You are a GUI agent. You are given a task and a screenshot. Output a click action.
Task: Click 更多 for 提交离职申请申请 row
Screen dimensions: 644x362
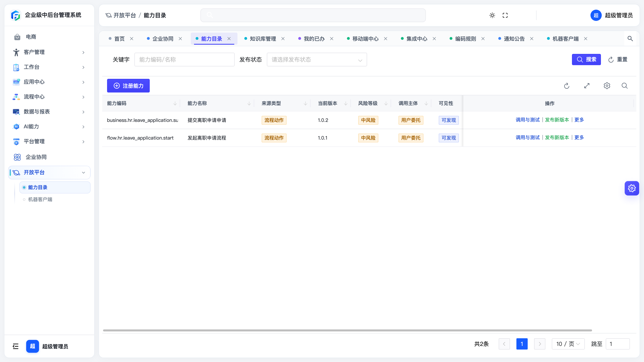point(579,120)
